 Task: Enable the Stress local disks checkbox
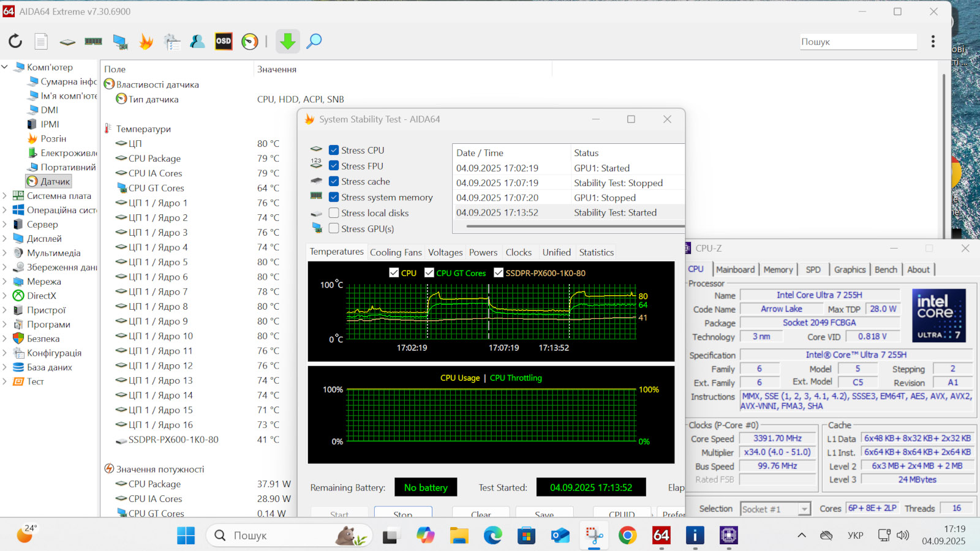[334, 213]
